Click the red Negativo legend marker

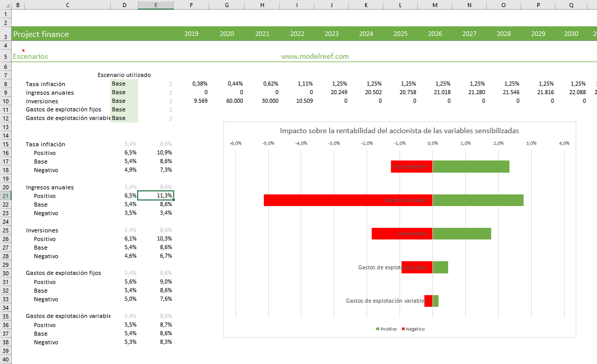click(403, 329)
